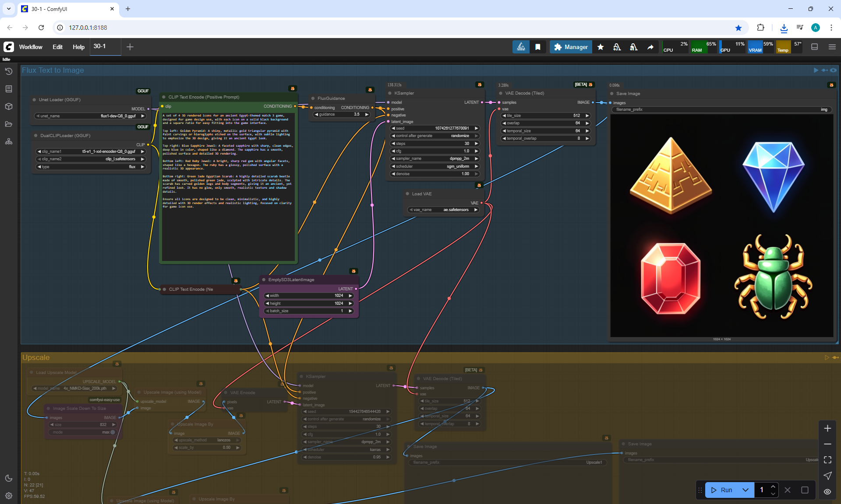Click the guidance 3.5 value slider
The width and height of the screenshot is (841, 504).
tap(342, 114)
